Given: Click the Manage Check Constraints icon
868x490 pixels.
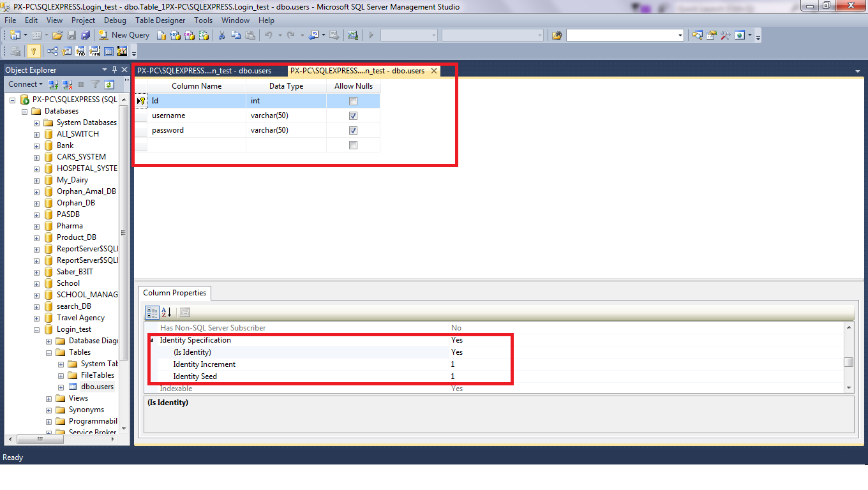Looking at the screenshot, I should tap(108, 51).
